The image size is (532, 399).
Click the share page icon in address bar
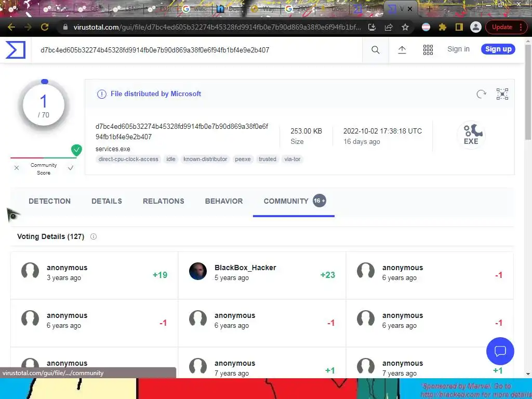click(x=389, y=27)
